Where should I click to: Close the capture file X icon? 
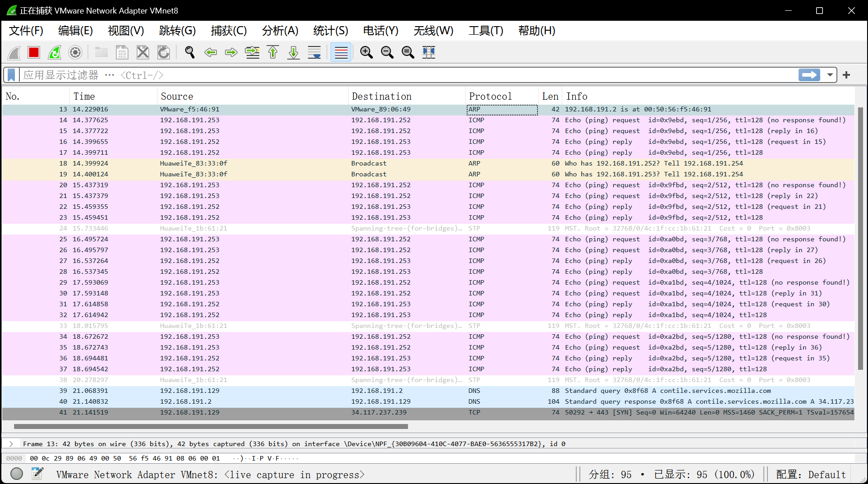point(142,53)
